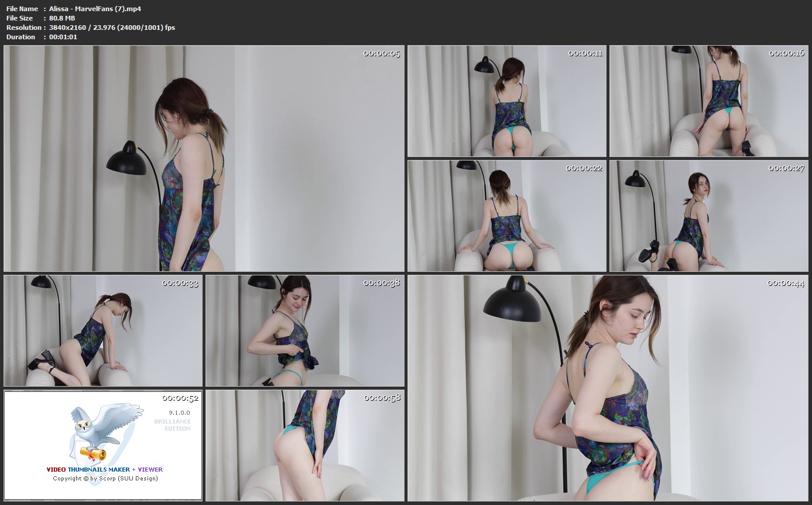Screen dimensions: 812x505
Task: Click the 'BRILLIANCE EDITION' label
Action: click(x=173, y=425)
